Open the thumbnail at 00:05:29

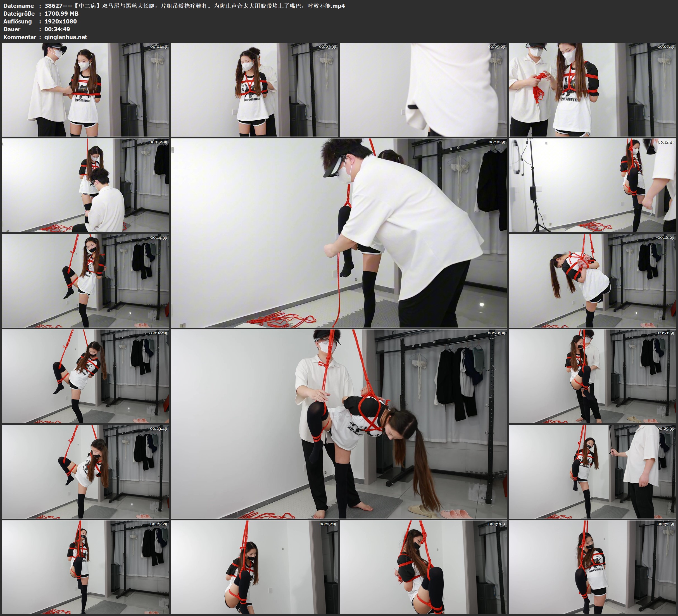[x=423, y=89]
